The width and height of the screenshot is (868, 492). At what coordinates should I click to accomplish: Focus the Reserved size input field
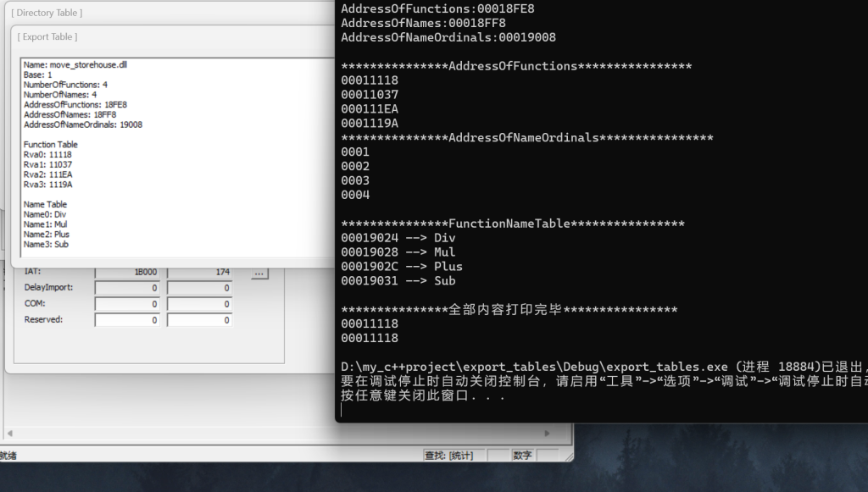(199, 320)
